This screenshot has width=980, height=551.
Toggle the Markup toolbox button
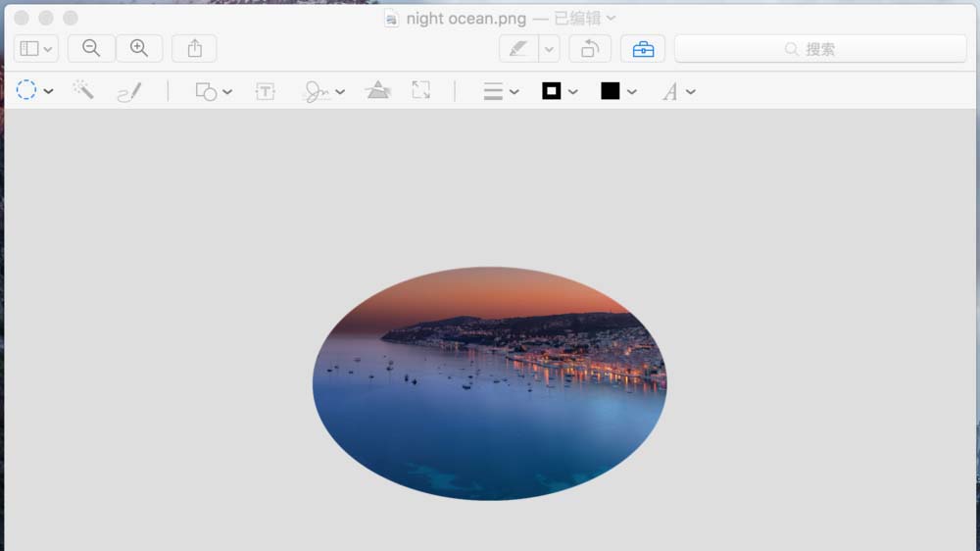point(643,49)
